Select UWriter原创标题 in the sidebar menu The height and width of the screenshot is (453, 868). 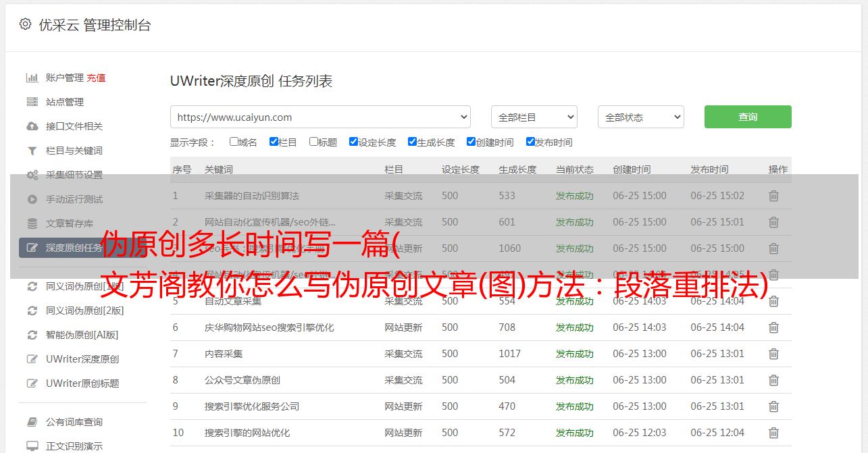pos(82,383)
